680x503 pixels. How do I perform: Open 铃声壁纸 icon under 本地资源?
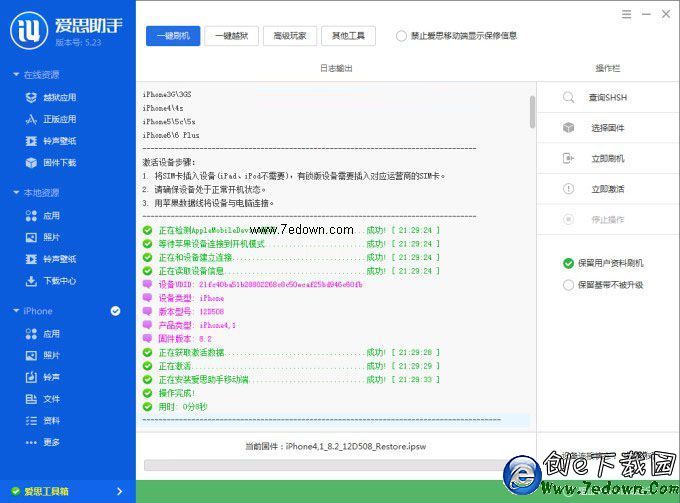(x=31, y=259)
